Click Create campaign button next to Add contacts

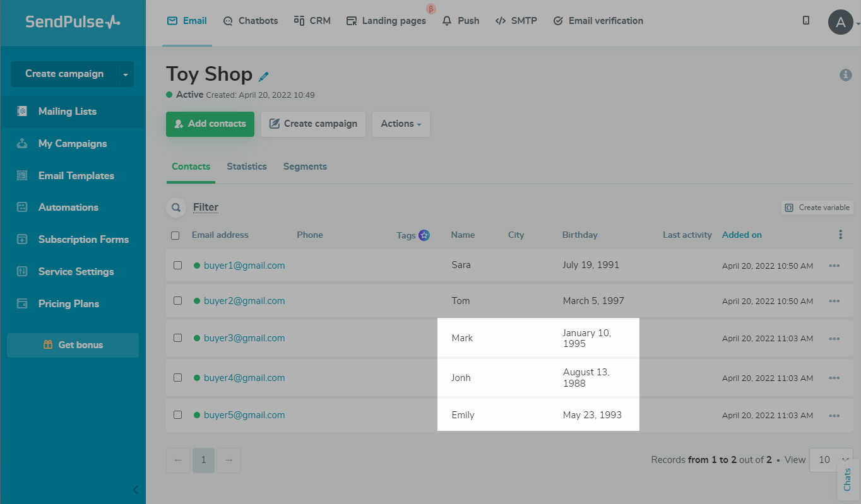click(x=314, y=124)
